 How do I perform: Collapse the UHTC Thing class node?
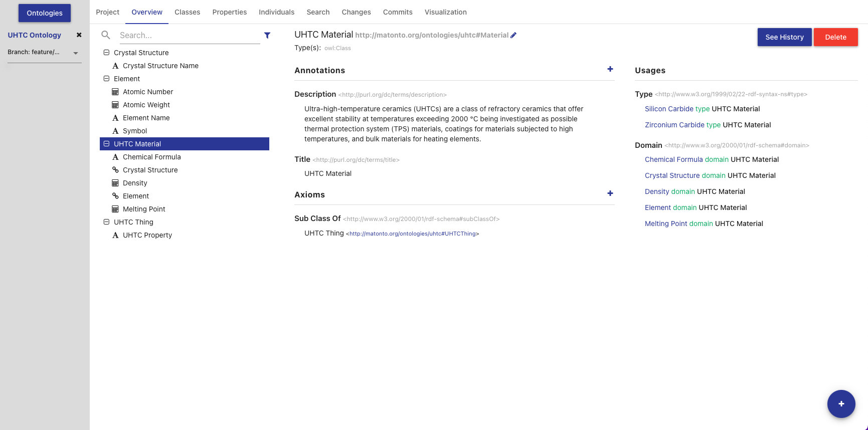tap(106, 222)
